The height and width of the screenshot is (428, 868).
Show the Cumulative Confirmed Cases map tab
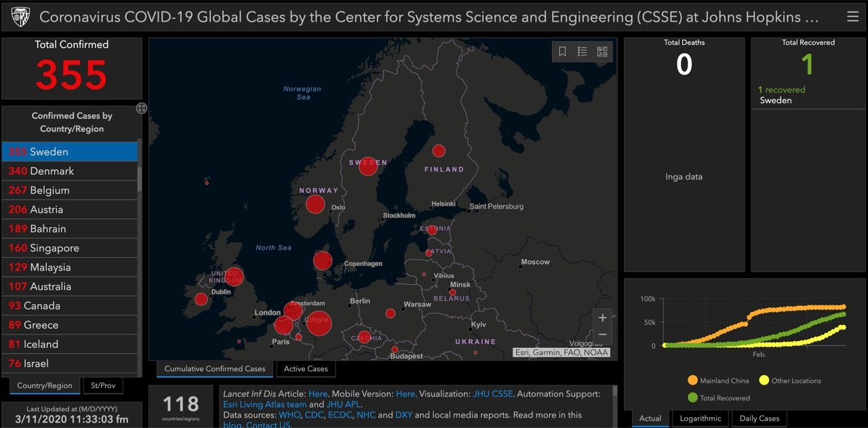pyautogui.click(x=215, y=369)
